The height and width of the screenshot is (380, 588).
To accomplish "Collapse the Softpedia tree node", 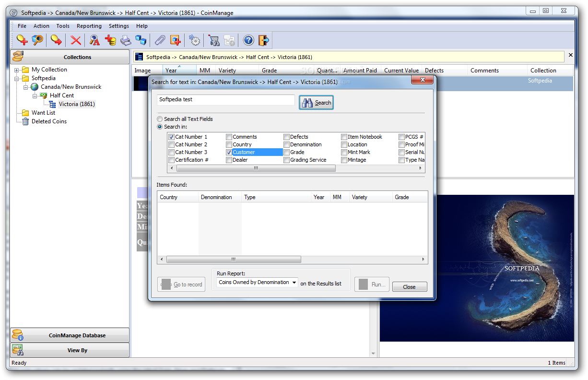I will tap(16, 79).
